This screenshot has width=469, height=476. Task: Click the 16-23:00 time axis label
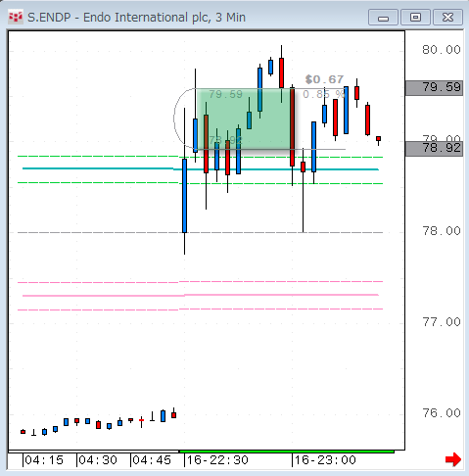point(325,460)
